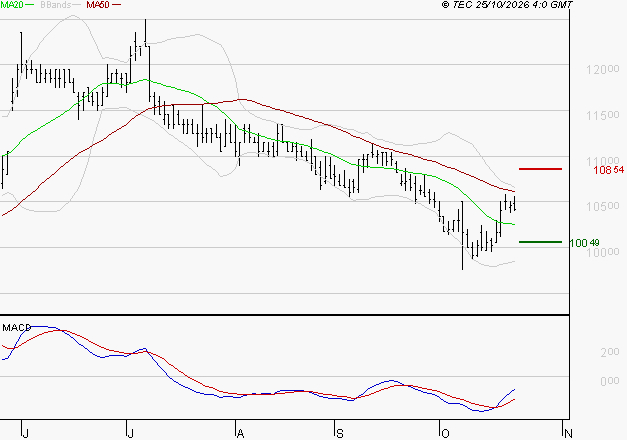Click the 10500 price axis label

click(x=603, y=207)
